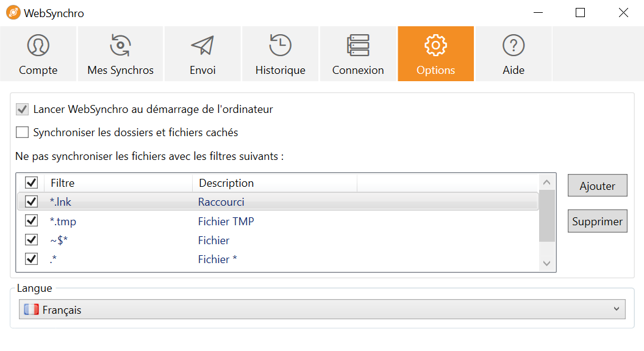Open the Langue dropdown showing Français
Image resolution: width=644 pixels, height=351 pixels.
(x=322, y=309)
